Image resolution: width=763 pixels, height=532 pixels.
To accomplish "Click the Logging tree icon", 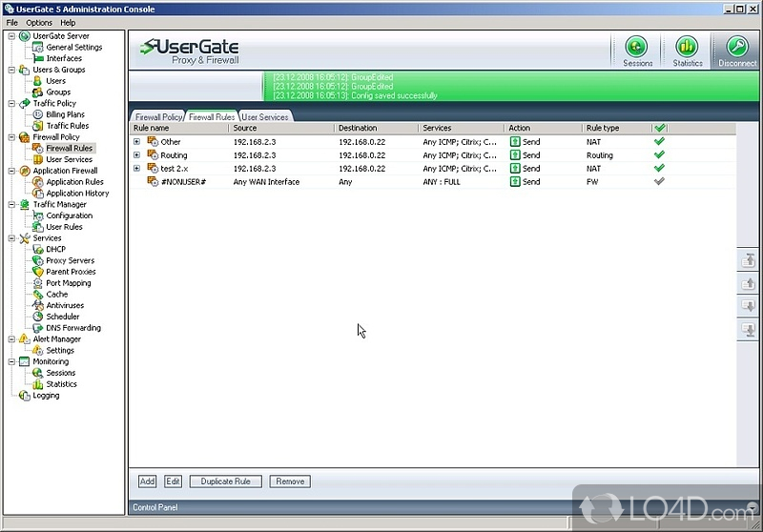I will [25, 396].
